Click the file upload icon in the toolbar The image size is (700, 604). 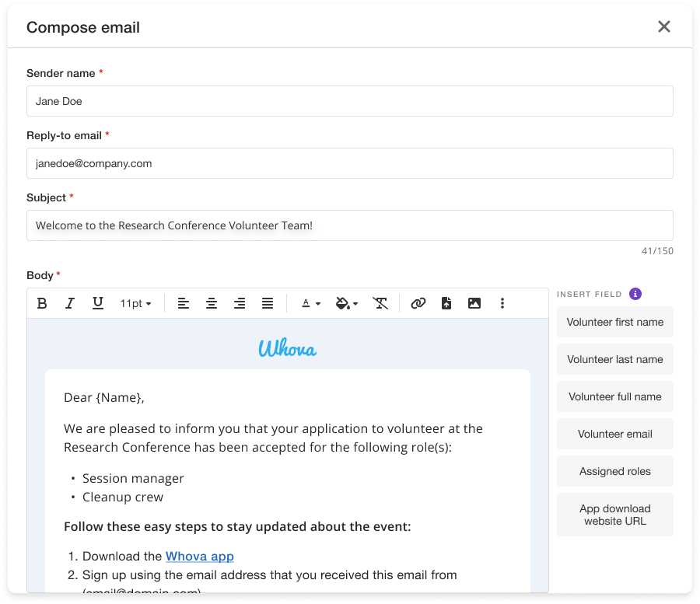coord(446,303)
